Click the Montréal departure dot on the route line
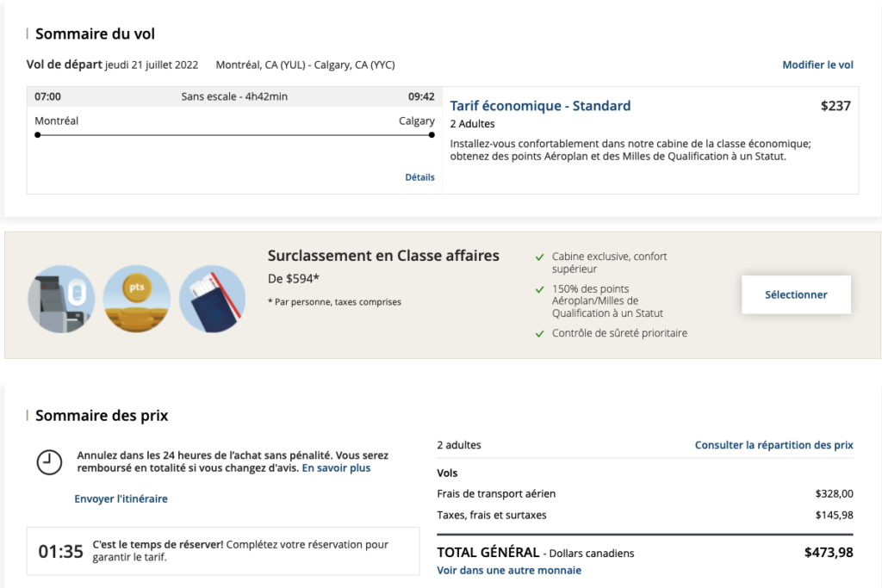The width and height of the screenshot is (882, 588). pyautogui.click(x=38, y=135)
